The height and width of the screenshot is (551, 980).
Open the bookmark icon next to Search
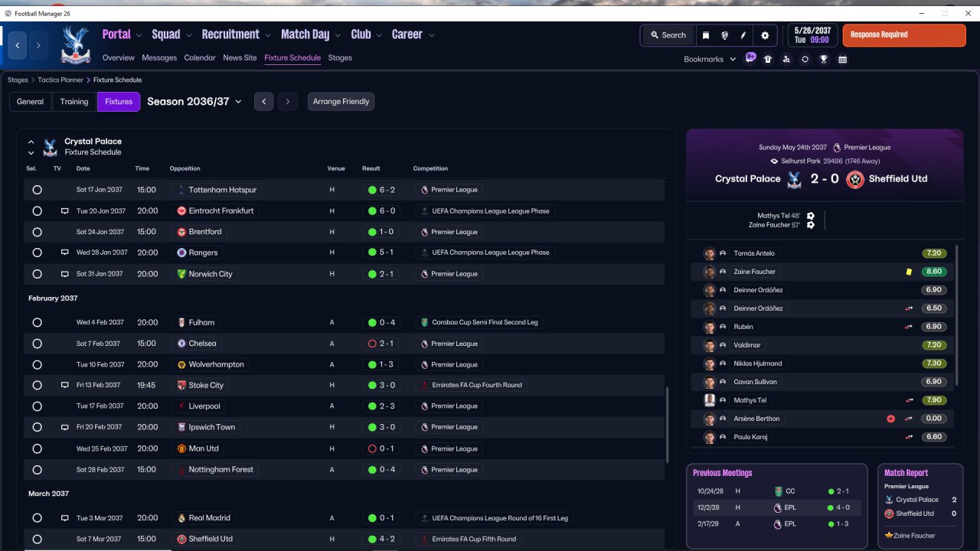[705, 35]
